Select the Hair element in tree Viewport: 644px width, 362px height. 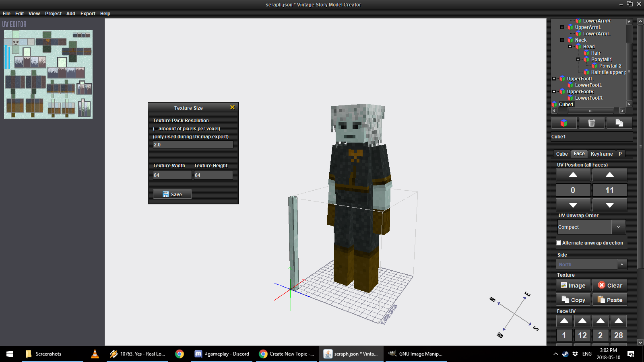(x=596, y=53)
